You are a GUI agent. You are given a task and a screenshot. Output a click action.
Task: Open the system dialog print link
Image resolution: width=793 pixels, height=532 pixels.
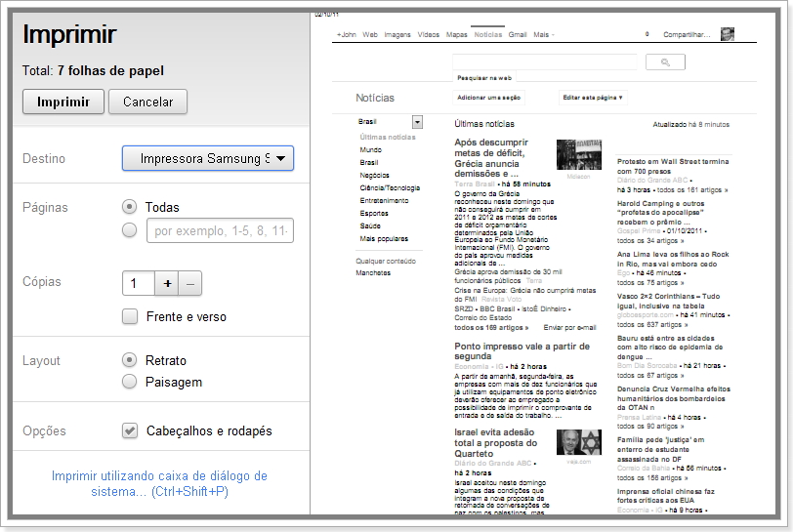159,483
